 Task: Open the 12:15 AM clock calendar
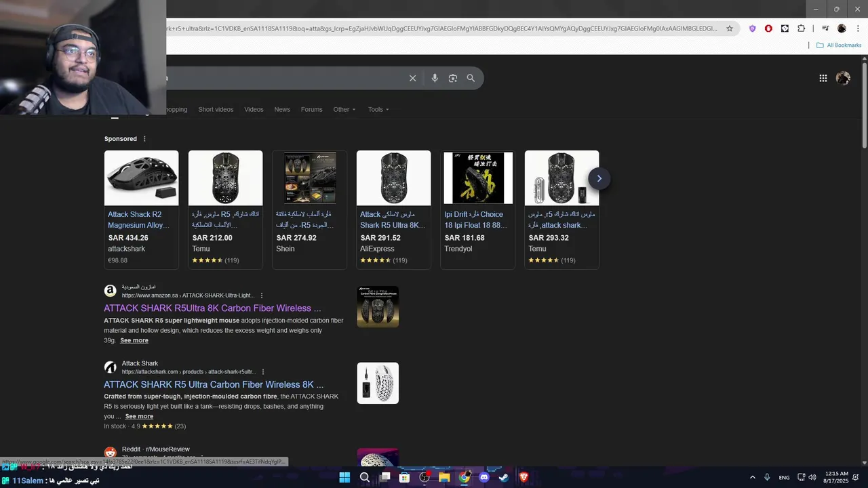(837, 477)
